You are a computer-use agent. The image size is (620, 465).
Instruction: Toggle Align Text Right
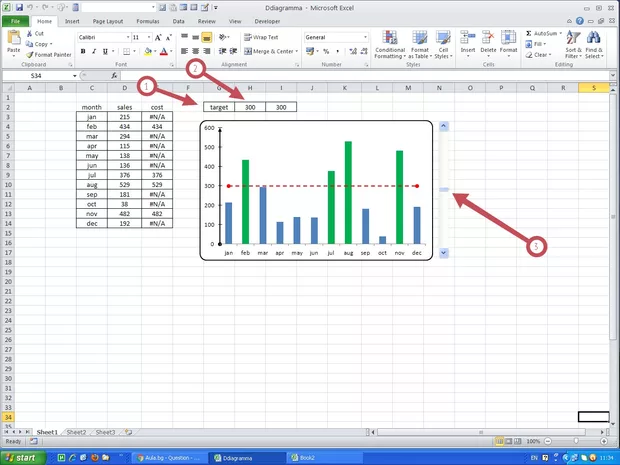[206, 51]
